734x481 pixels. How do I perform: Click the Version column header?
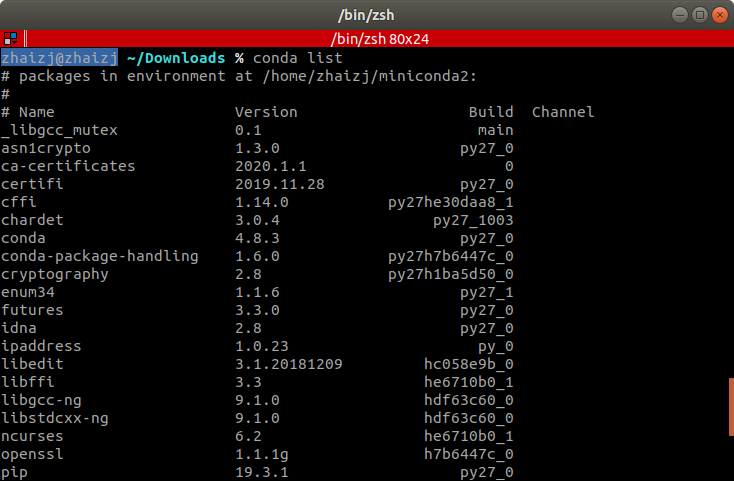[266, 112]
